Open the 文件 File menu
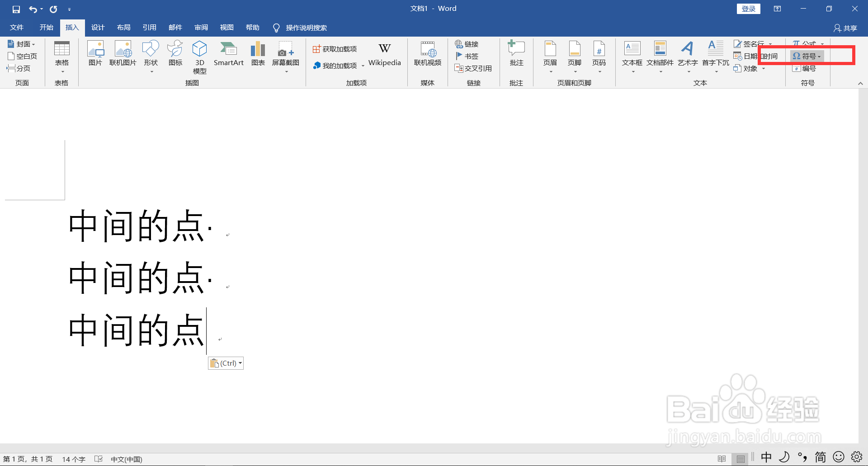 coord(17,28)
